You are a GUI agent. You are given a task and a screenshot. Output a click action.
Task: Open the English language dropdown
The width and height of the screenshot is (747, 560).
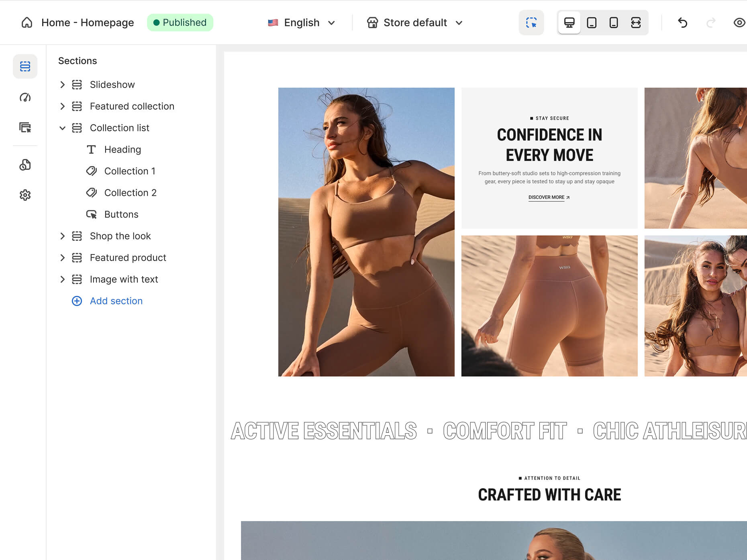coord(302,22)
